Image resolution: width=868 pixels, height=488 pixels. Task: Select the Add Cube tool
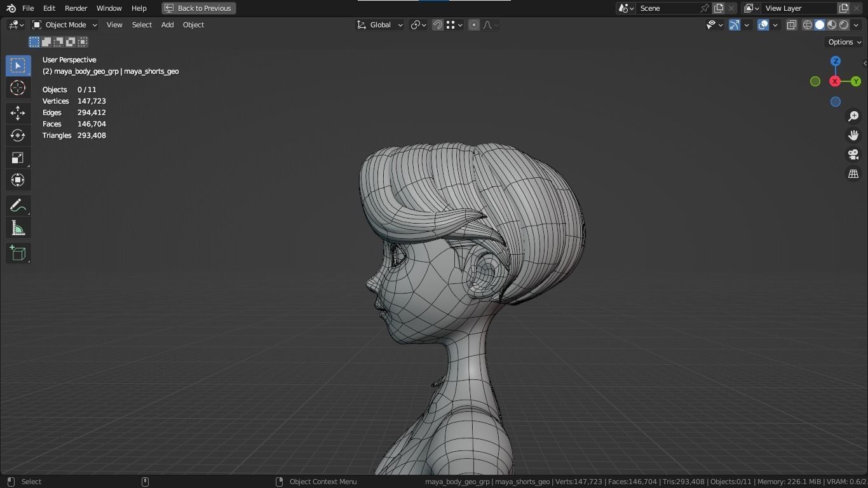[18, 253]
